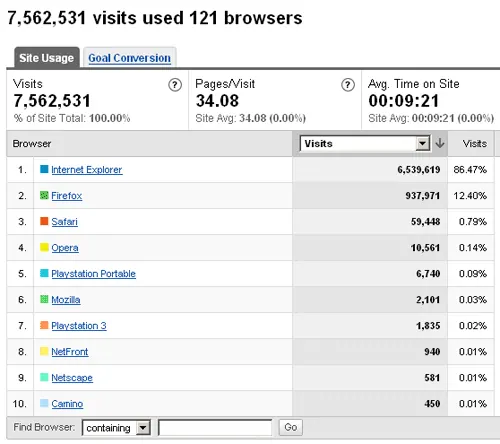
Task: Open the Safari browser link
Action: (65, 222)
